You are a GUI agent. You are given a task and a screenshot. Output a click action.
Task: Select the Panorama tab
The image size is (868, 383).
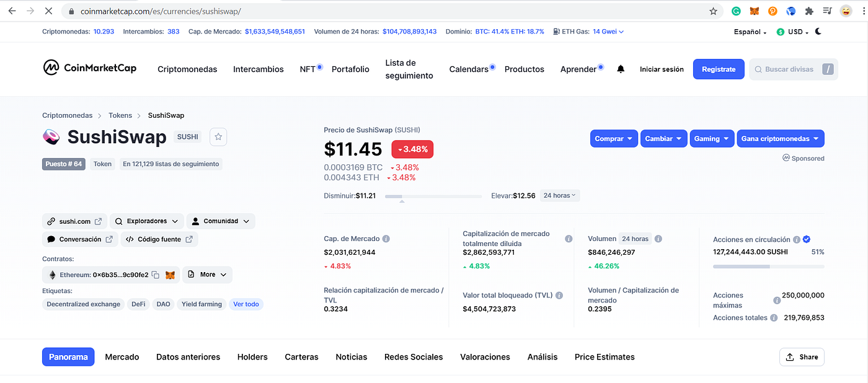pyautogui.click(x=68, y=357)
